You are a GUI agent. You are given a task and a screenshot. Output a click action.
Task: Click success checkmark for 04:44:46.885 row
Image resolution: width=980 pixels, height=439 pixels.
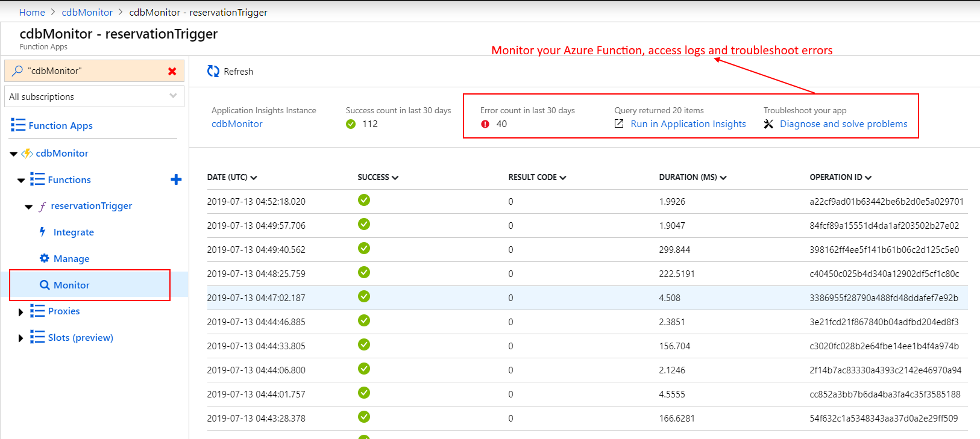[x=364, y=320]
